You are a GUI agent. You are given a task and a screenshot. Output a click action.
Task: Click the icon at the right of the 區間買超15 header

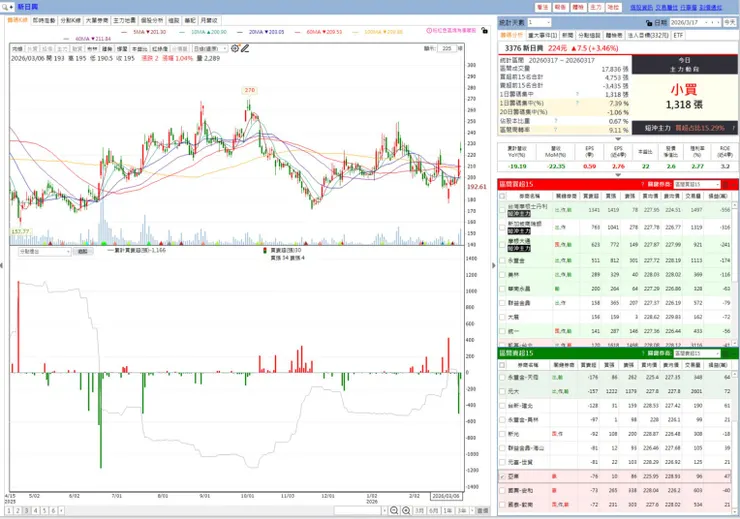pyautogui.click(x=726, y=184)
